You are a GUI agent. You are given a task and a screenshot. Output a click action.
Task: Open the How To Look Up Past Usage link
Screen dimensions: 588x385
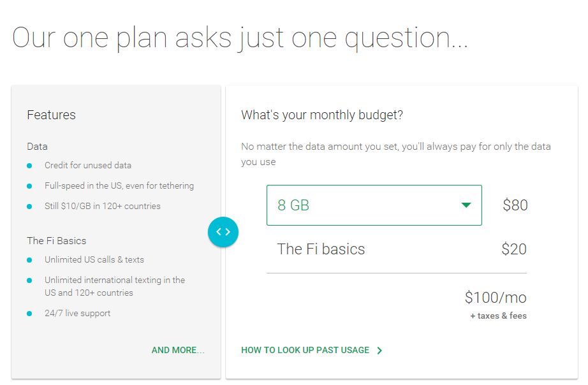[305, 350]
